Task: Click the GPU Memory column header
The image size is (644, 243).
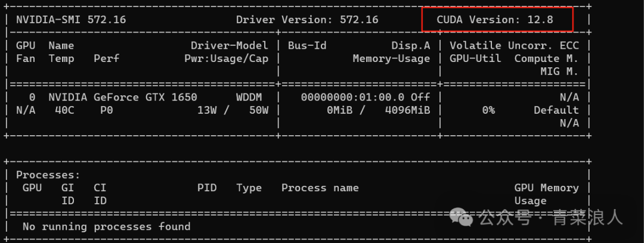Action: click(x=547, y=188)
